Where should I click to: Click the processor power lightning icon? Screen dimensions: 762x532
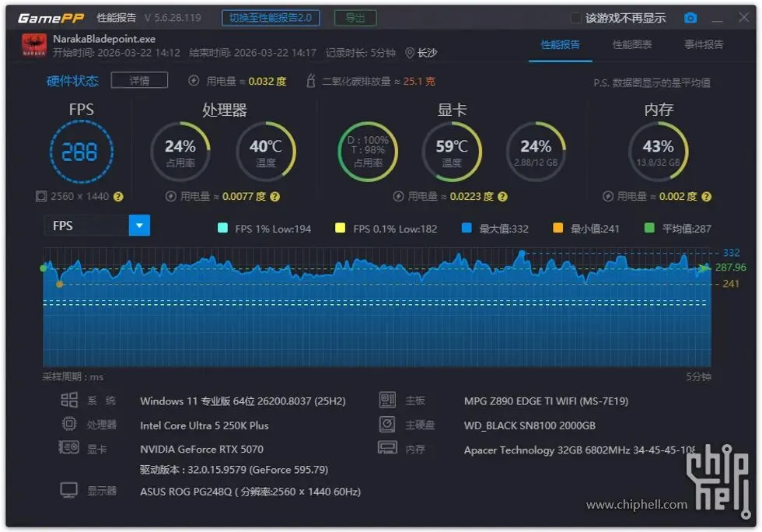coord(170,197)
